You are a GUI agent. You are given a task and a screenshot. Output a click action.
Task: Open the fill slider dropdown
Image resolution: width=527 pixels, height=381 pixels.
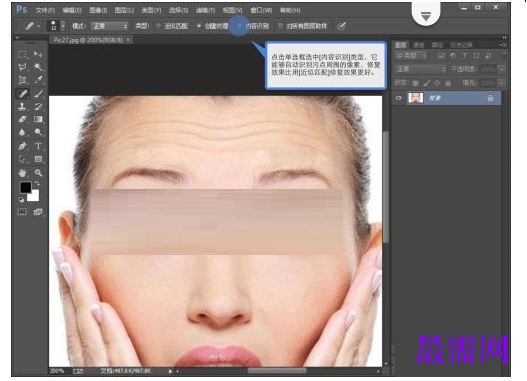point(502,83)
